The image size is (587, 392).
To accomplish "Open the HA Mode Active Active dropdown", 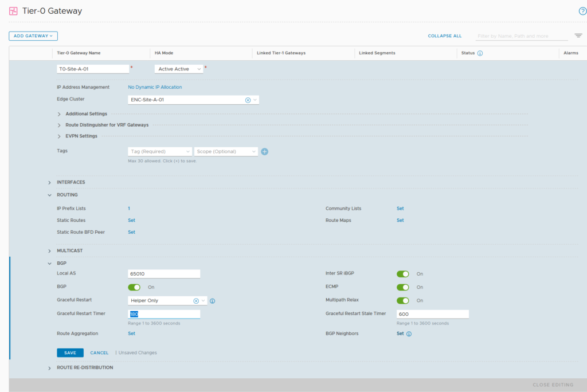I will point(179,69).
